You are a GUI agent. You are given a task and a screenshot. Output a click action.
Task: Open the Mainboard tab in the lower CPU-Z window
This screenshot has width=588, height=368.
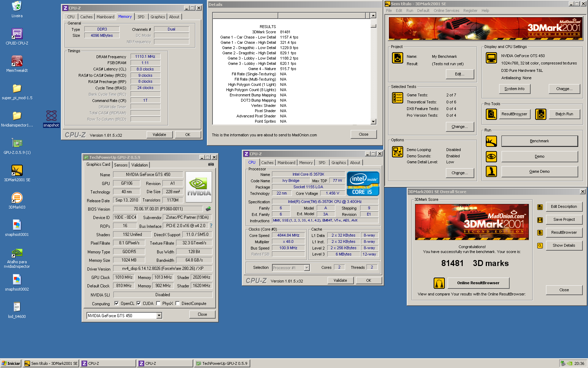click(x=286, y=163)
